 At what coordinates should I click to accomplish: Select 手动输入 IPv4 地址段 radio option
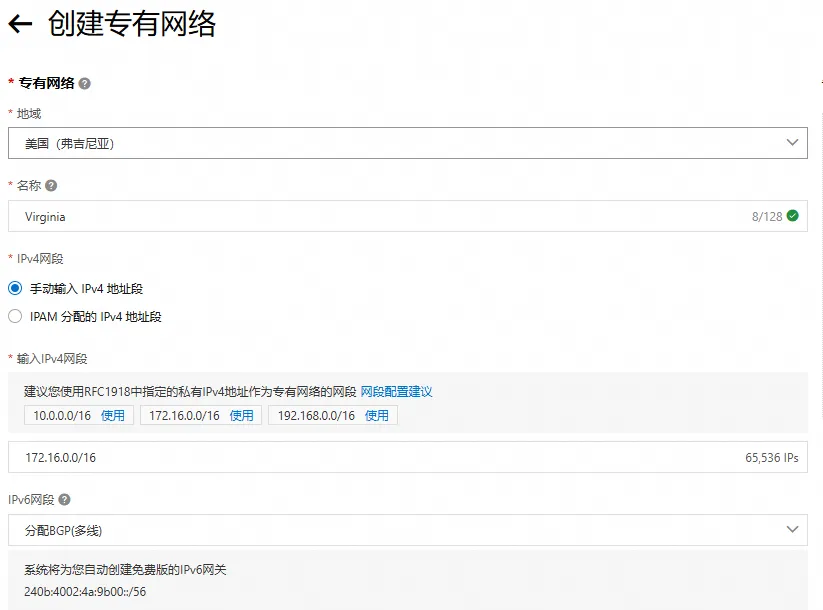15,288
